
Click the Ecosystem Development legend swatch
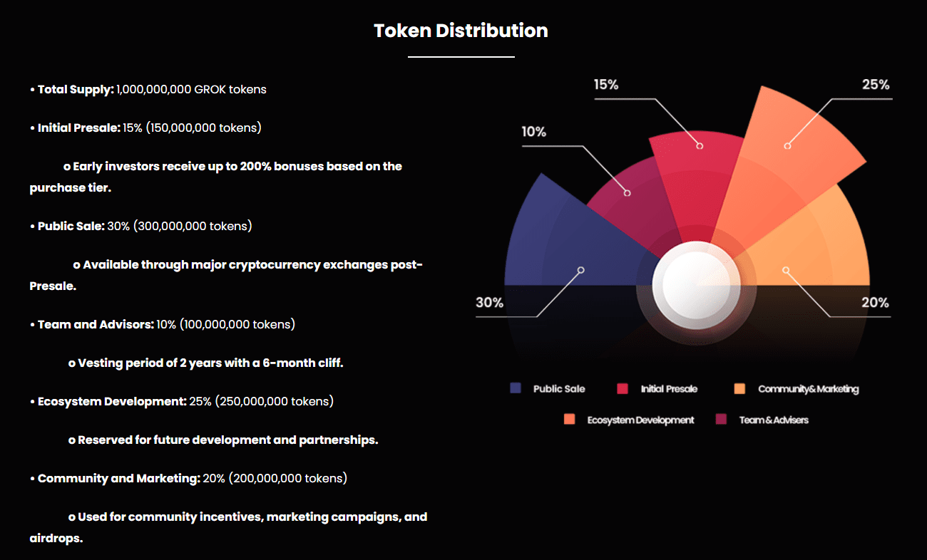(x=569, y=420)
